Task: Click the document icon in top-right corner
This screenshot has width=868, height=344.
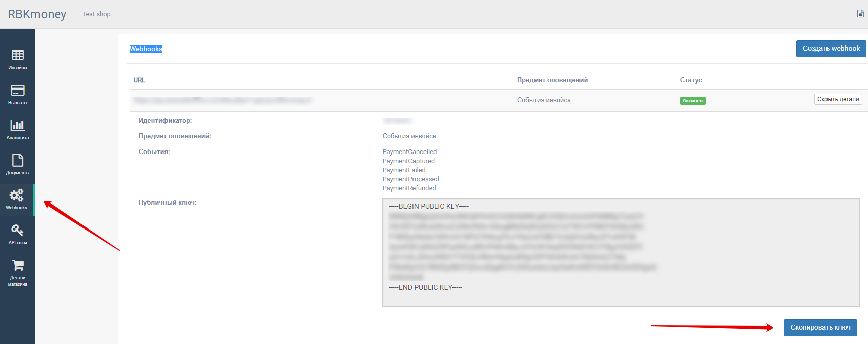Action: tap(860, 14)
